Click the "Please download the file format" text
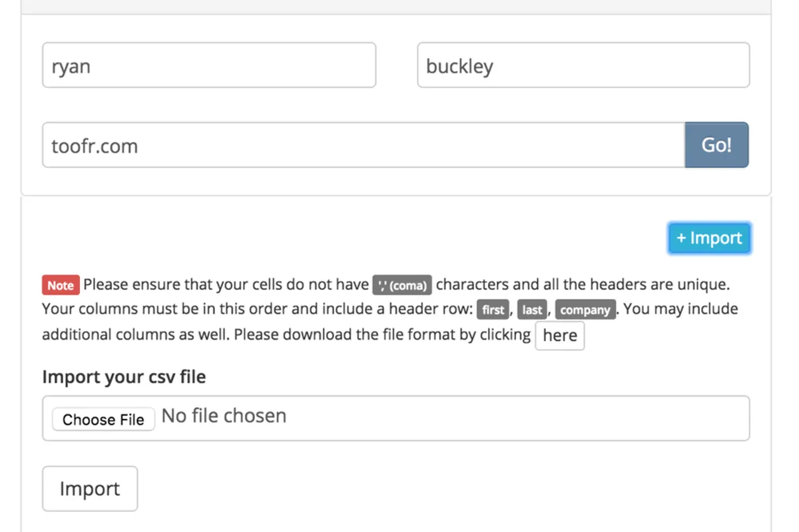This screenshot has width=799, height=532. [x=346, y=334]
